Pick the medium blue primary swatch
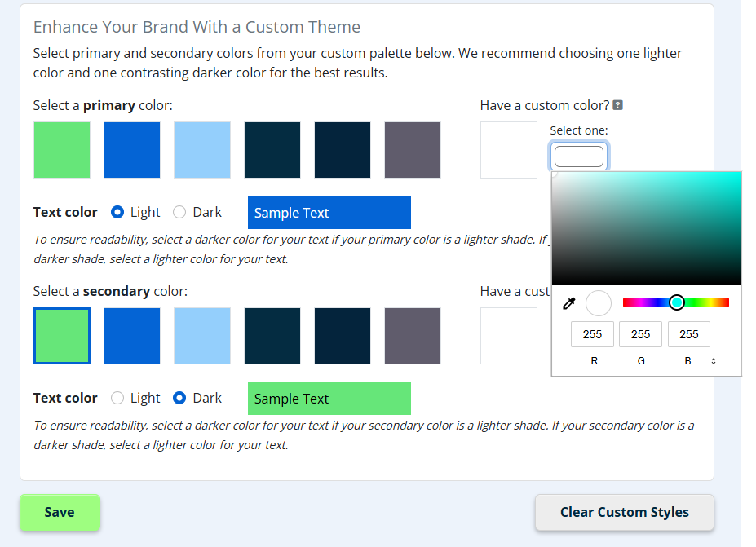 point(131,150)
